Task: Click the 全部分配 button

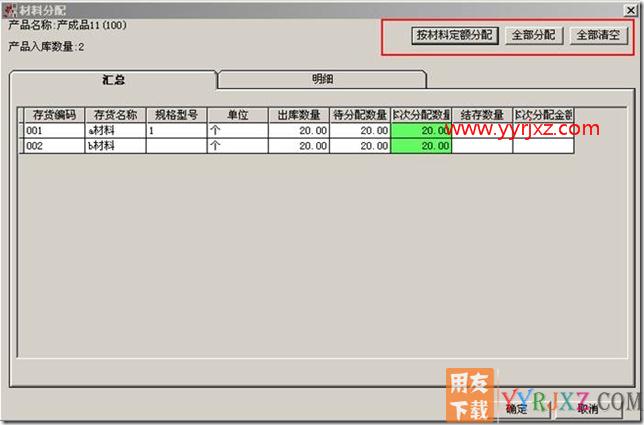Action: pos(534,36)
